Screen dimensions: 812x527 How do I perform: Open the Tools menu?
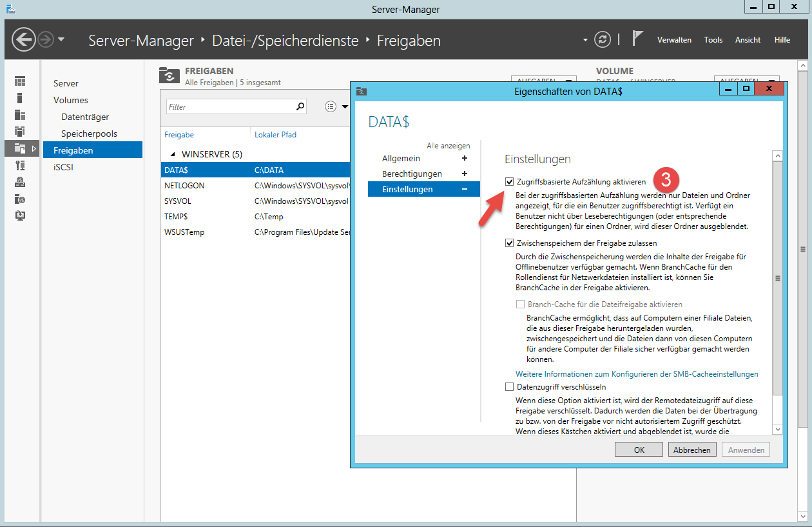click(713, 40)
